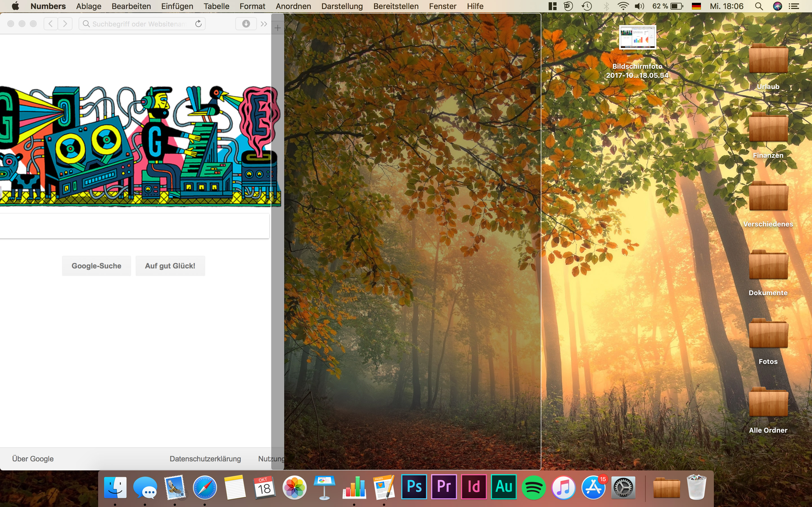Expand Safari toolbar overflow chevrons
Screen dimensions: 812x507
[264, 24]
